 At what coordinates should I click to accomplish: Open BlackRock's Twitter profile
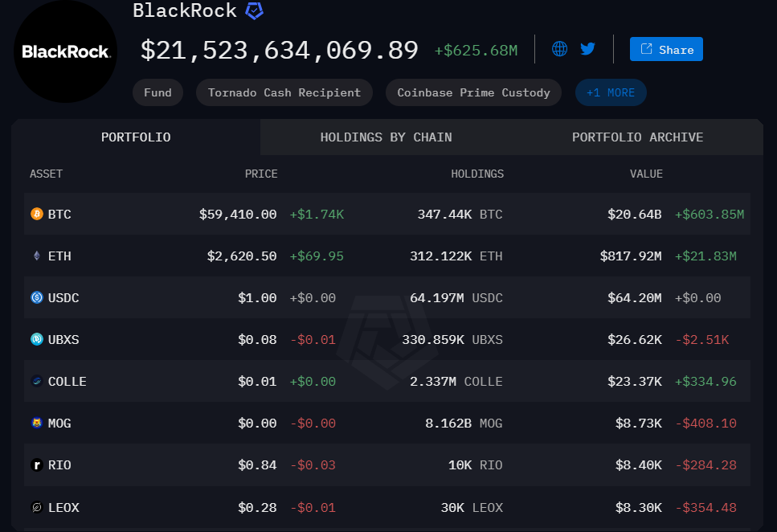click(x=587, y=48)
